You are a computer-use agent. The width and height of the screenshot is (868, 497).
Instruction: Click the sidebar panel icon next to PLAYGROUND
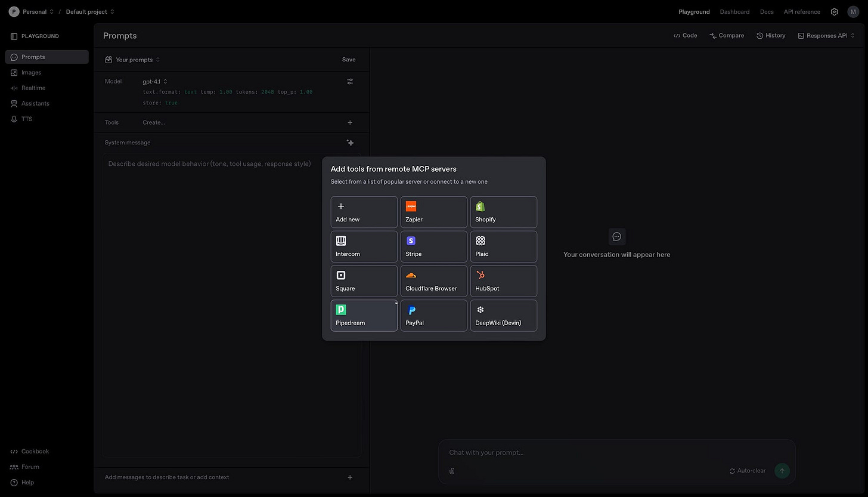pyautogui.click(x=14, y=36)
